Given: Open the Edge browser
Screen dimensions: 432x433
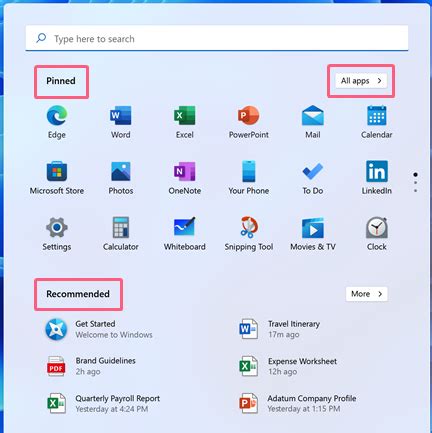Looking at the screenshot, I should point(57,122).
